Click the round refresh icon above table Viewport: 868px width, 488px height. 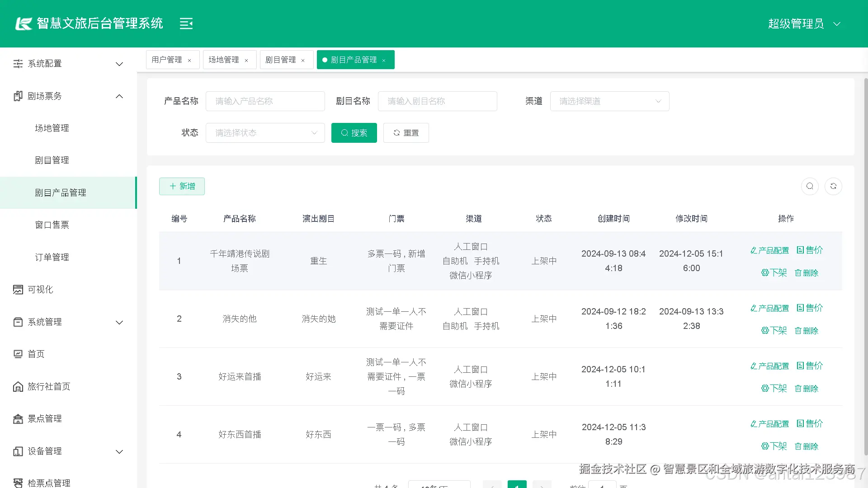click(x=833, y=186)
